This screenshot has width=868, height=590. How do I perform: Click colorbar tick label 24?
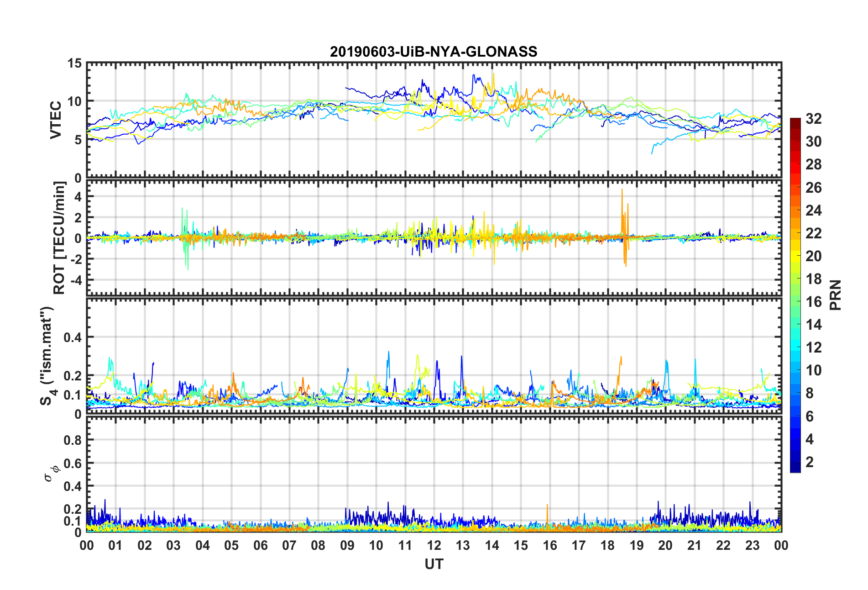[814, 211]
